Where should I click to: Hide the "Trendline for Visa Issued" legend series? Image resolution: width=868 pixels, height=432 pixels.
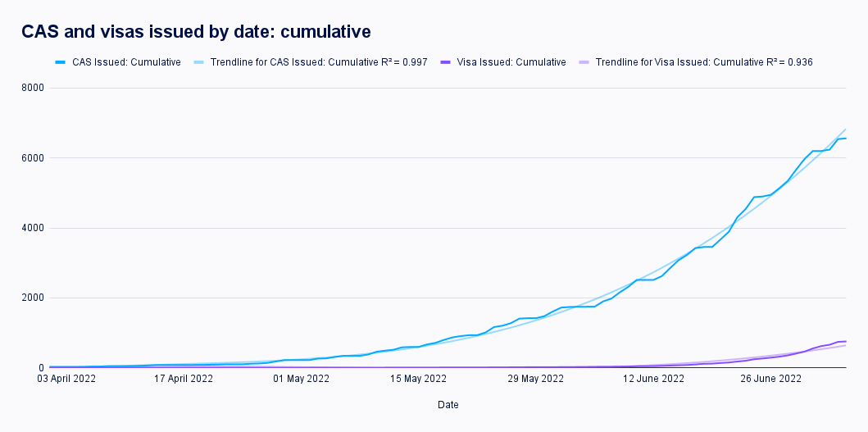[x=703, y=62]
